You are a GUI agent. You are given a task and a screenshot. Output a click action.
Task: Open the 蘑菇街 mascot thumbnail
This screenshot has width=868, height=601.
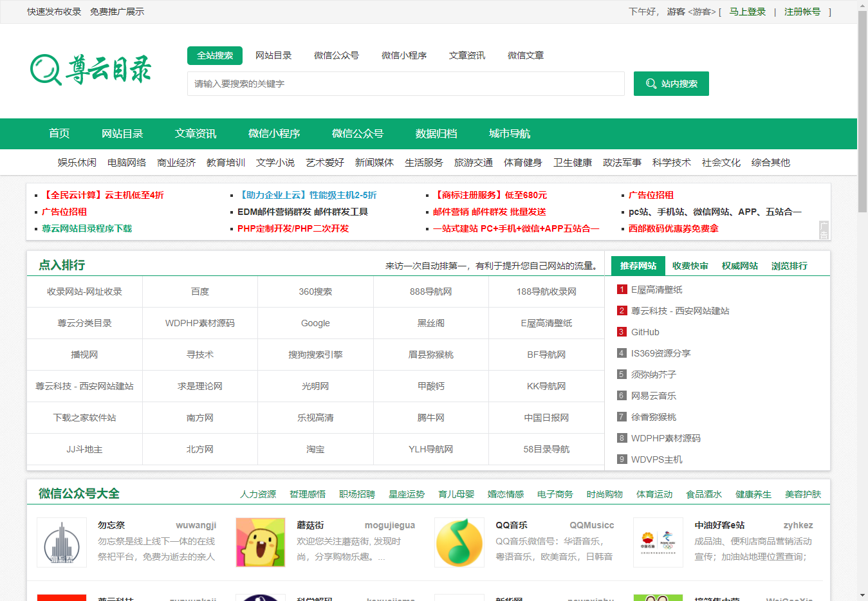(x=261, y=542)
